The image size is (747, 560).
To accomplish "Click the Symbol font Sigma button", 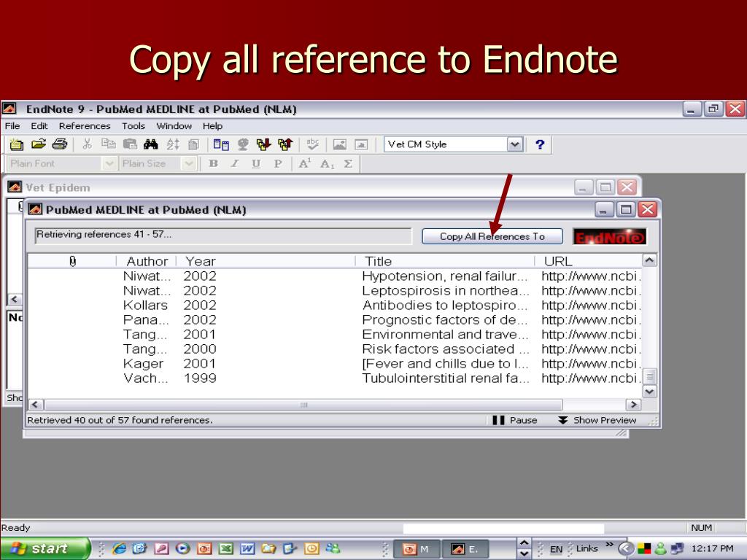I will click(348, 163).
